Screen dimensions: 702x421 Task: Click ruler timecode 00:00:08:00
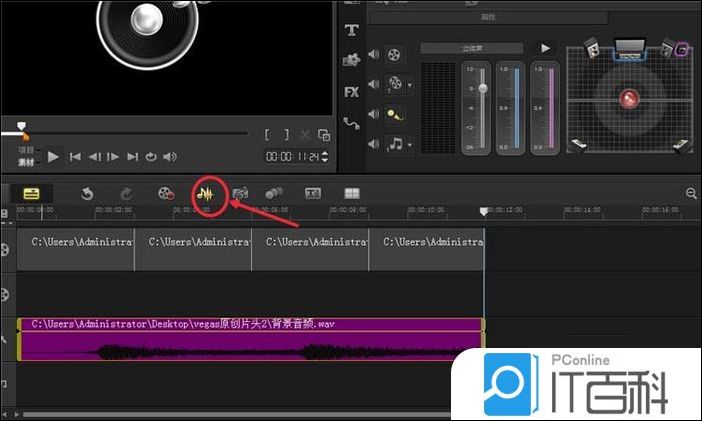point(348,210)
